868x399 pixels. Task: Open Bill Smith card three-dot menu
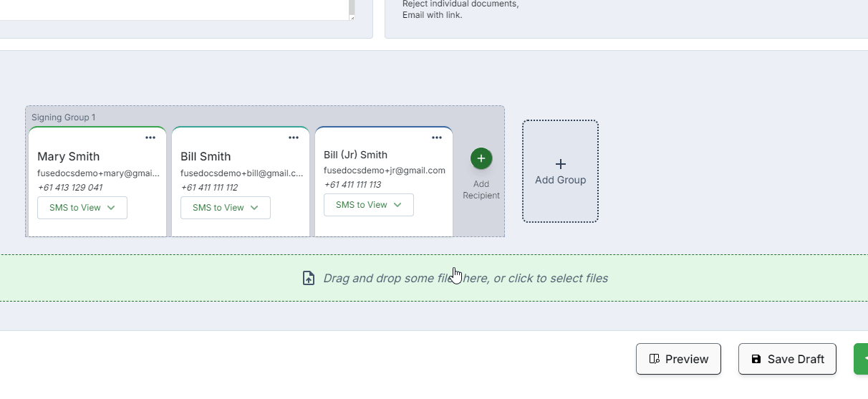(294, 138)
